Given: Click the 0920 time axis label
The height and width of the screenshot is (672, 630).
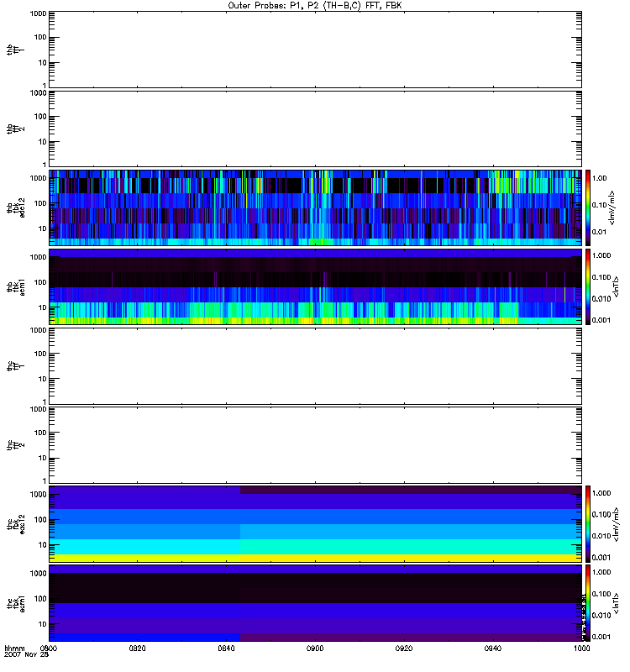Looking at the screenshot, I should pos(404,648).
